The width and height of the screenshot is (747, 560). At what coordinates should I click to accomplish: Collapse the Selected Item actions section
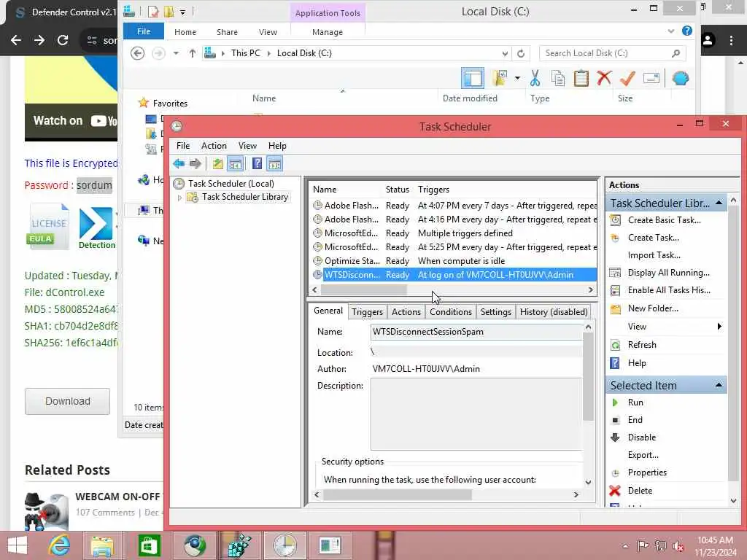pos(719,385)
